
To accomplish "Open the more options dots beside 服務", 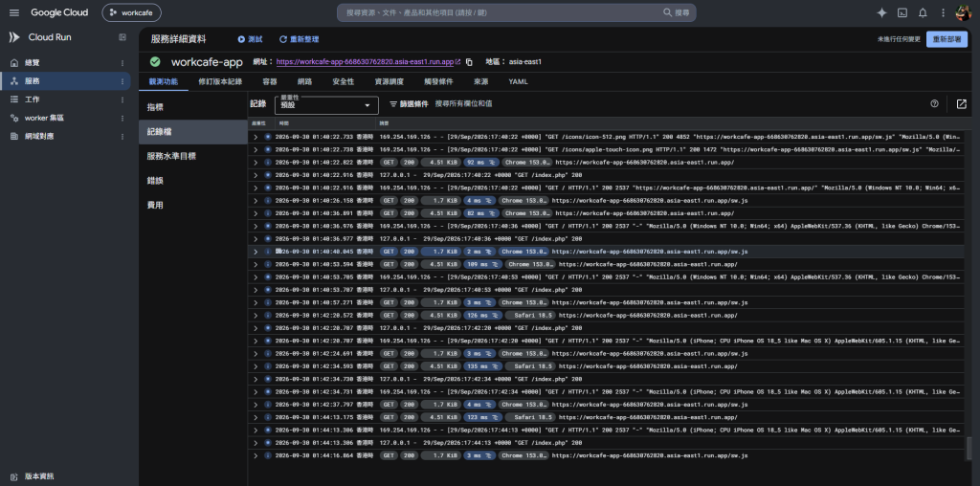I will click(x=122, y=81).
